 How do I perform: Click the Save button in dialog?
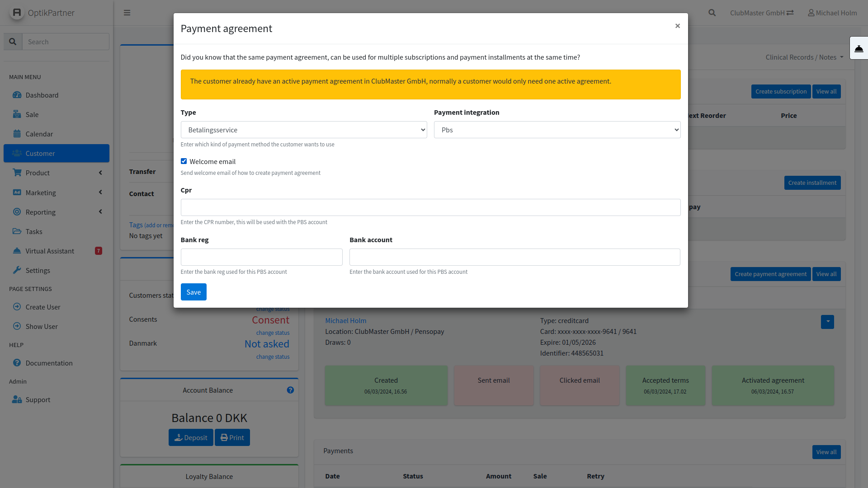193,292
